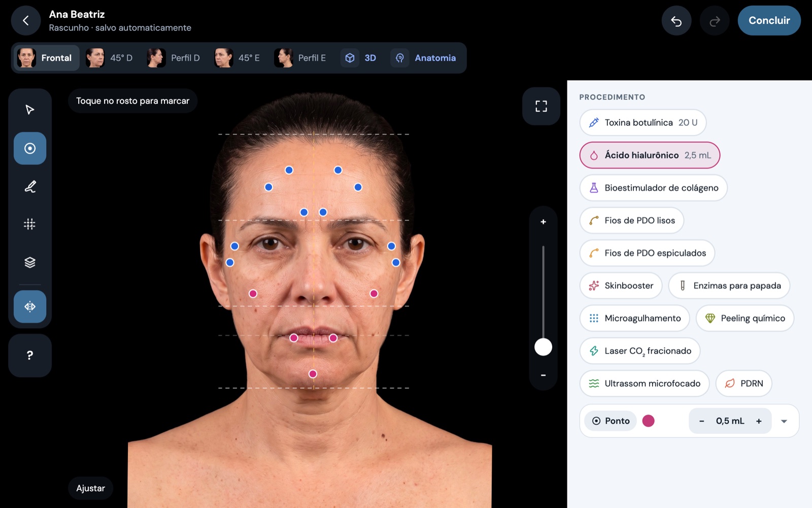Select the Skinbooster procedure
Screen dimensions: 812x508
(x=621, y=286)
